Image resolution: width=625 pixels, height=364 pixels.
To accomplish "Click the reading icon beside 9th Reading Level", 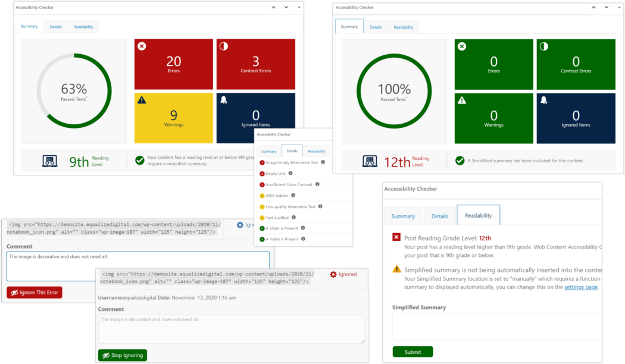I will click(x=50, y=161).
